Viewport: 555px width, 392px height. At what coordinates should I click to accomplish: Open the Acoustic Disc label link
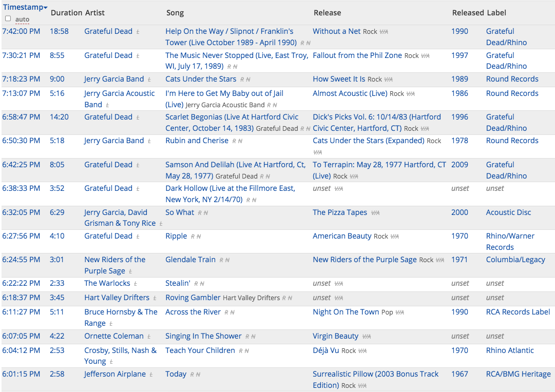(x=508, y=212)
